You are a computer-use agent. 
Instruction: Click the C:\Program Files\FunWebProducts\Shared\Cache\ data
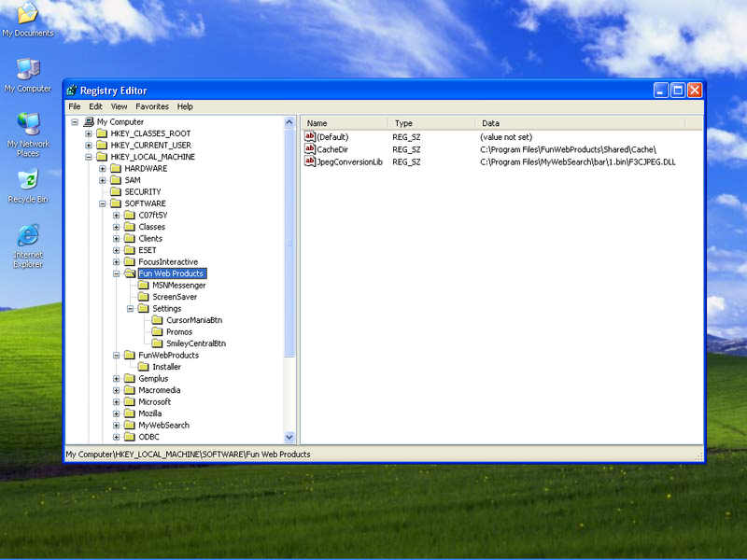coord(568,149)
